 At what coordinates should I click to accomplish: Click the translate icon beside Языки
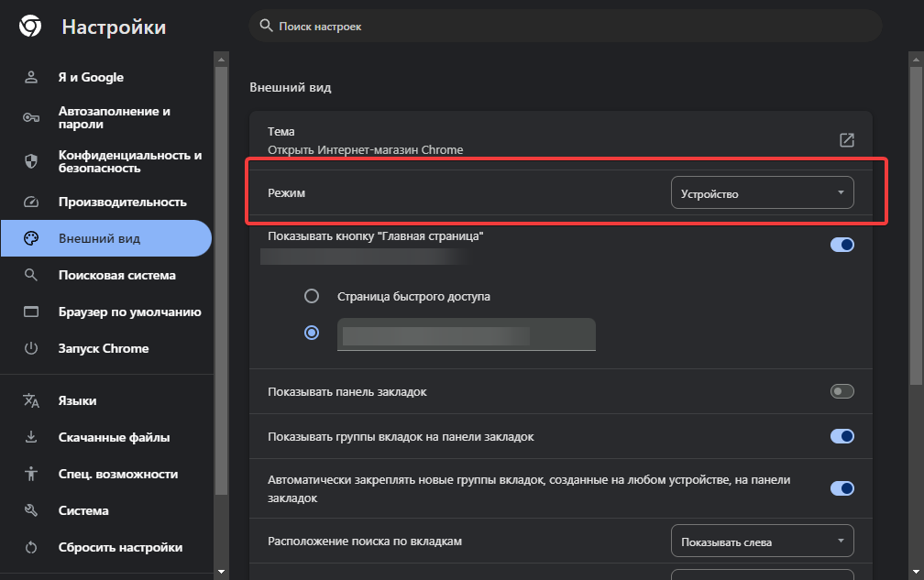[x=30, y=400]
